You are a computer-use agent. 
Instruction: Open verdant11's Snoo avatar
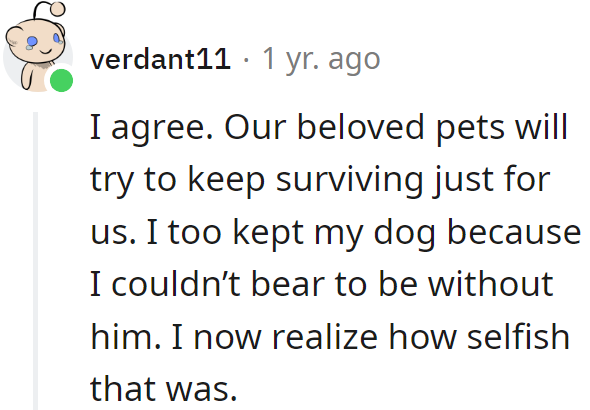(x=38, y=47)
